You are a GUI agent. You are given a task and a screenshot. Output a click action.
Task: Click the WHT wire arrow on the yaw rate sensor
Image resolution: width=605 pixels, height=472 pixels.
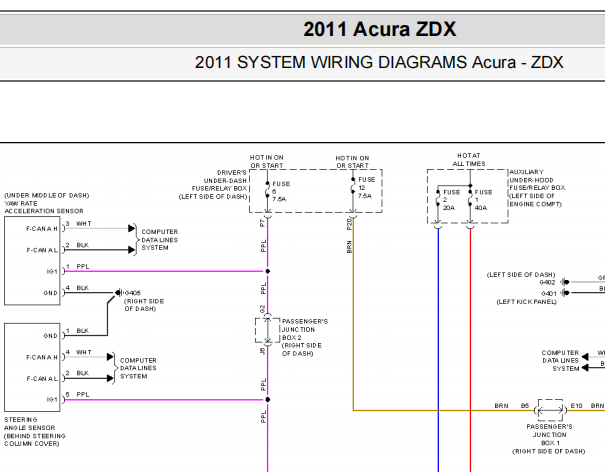pos(132,228)
